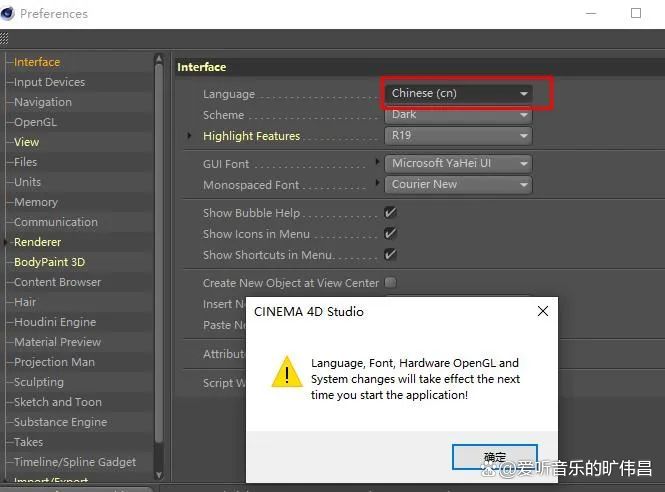Open Substance Engine preferences

coord(60,422)
